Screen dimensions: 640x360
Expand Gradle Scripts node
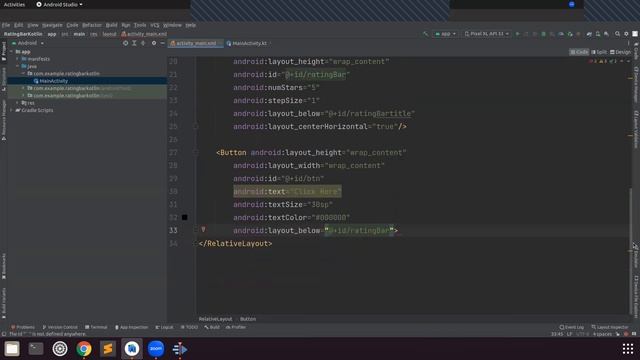11,110
